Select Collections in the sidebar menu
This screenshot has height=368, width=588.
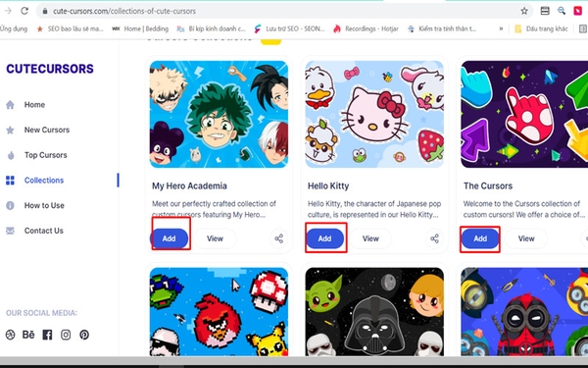tap(44, 181)
